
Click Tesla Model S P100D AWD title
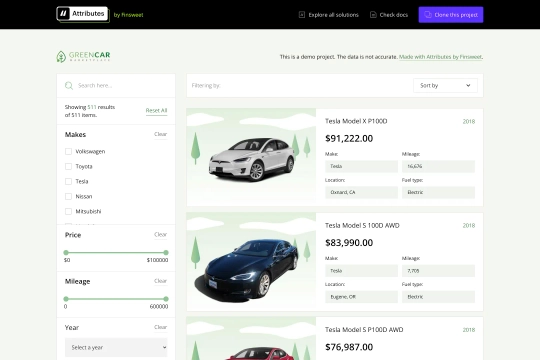(364, 330)
